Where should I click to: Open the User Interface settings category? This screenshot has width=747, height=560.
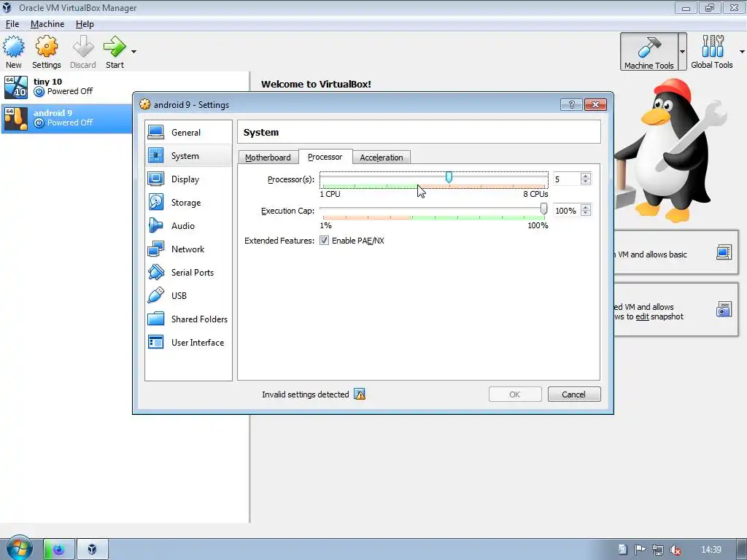click(x=188, y=343)
